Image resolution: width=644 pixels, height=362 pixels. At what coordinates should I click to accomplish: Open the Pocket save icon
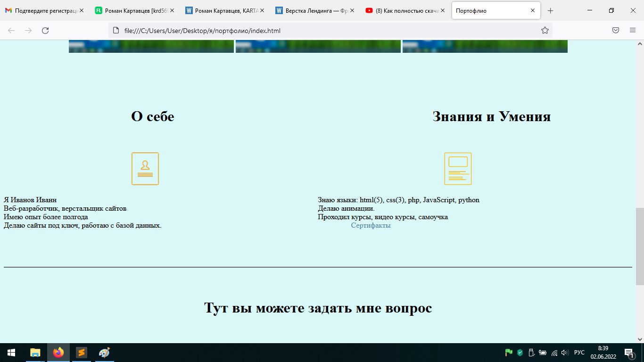616,31
